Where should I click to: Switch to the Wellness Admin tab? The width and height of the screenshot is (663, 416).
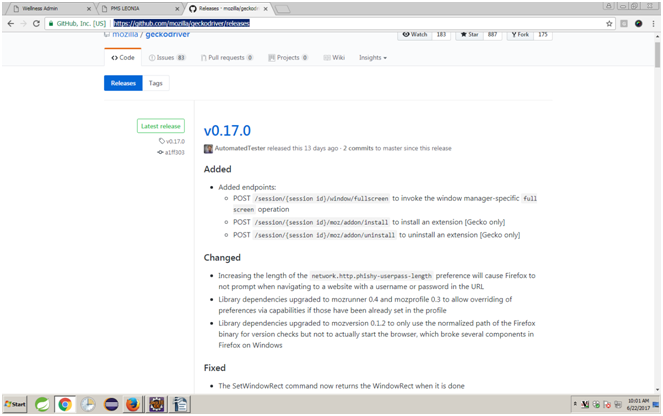pos(50,8)
